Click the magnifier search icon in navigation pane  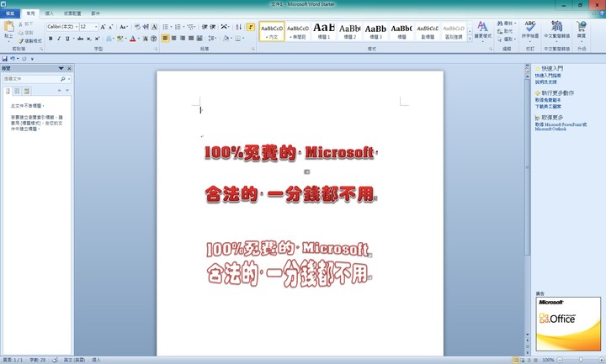[63, 79]
